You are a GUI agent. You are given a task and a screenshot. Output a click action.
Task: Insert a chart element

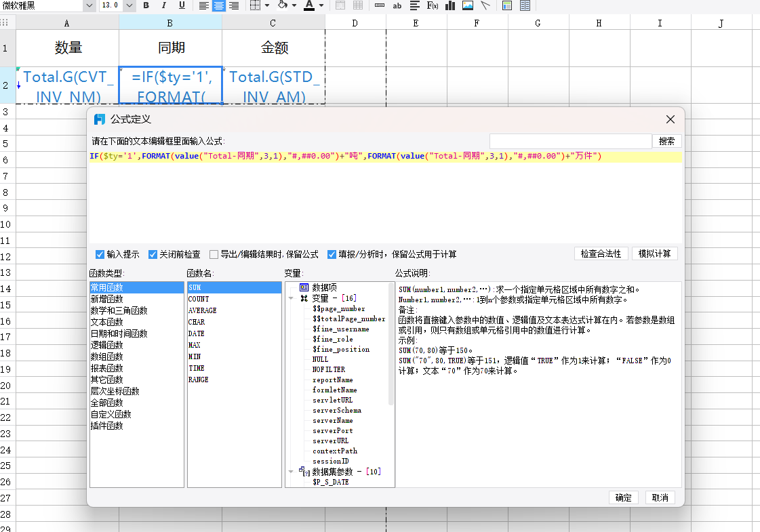point(450,5)
